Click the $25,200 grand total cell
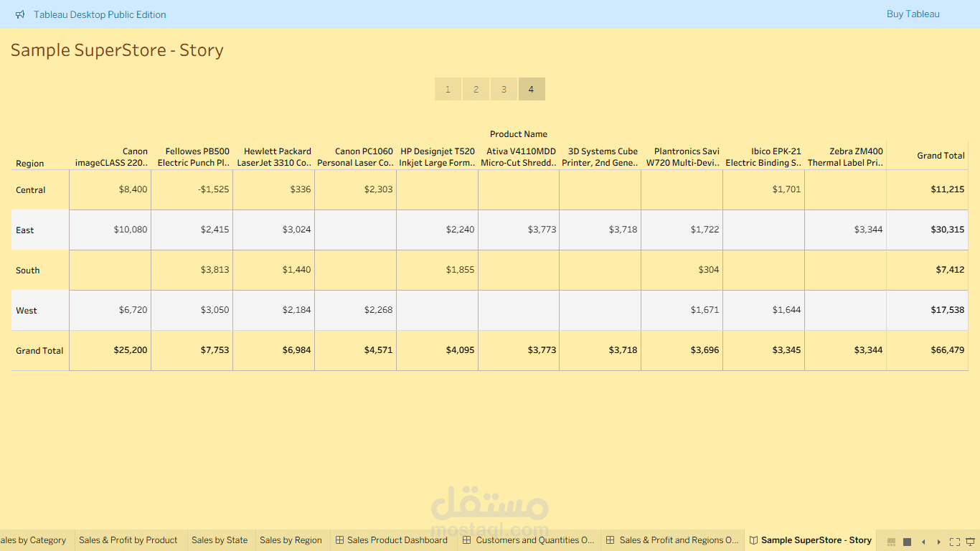980x551 pixels. pyautogui.click(x=110, y=350)
